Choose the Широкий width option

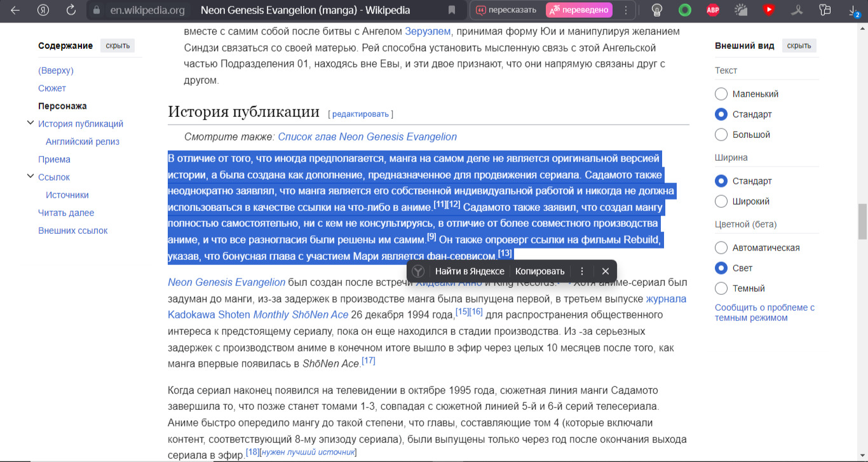pyautogui.click(x=721, y=201)
